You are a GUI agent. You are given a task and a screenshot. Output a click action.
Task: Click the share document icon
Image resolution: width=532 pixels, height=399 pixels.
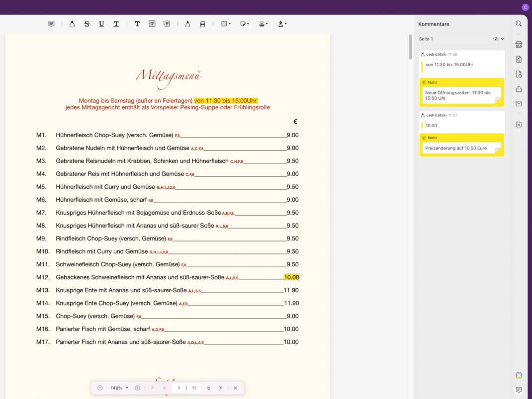[519, 89]
